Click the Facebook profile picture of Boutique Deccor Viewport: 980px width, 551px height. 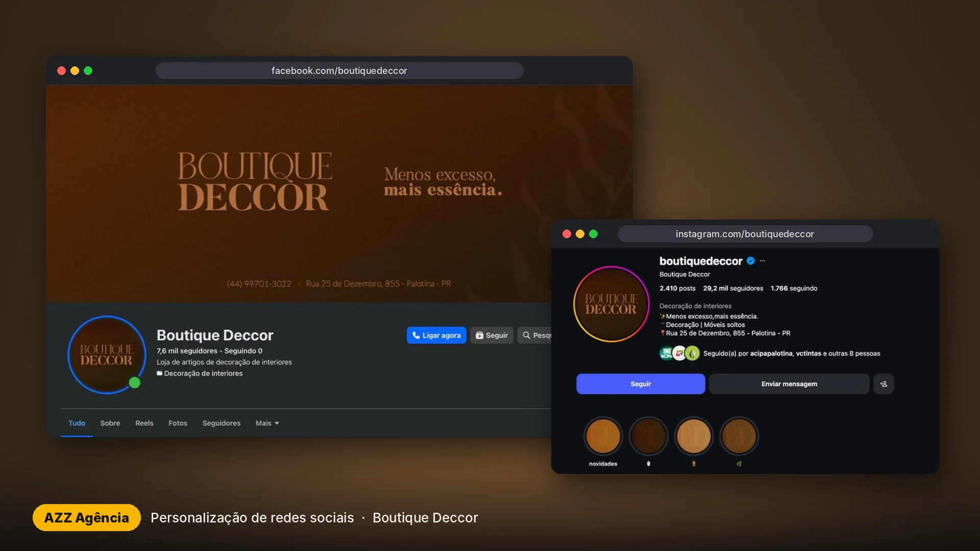pyautogui.click(x=107, y=355)
